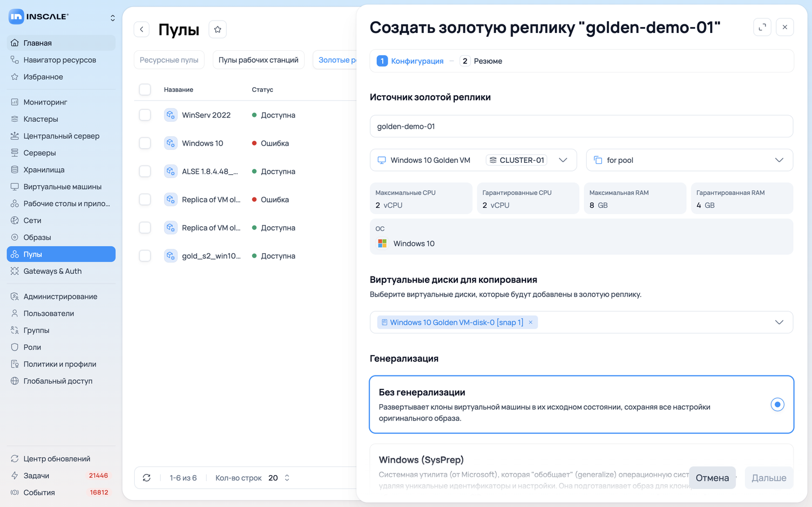Viewport: 812px width, 507px height.
Task: Click the Отмена button
Action: coord(712,478)
